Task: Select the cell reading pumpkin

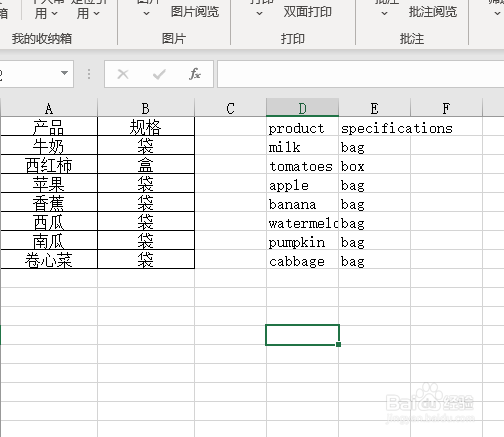Action: pyautogui.click(x=302, y=240)
